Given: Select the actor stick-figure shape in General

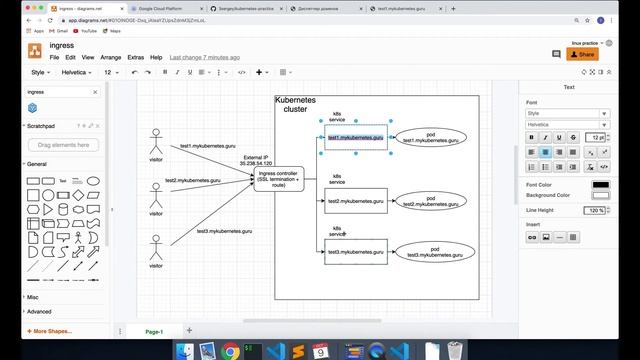Looking at the screenshot, I should (x=78, y=238).
